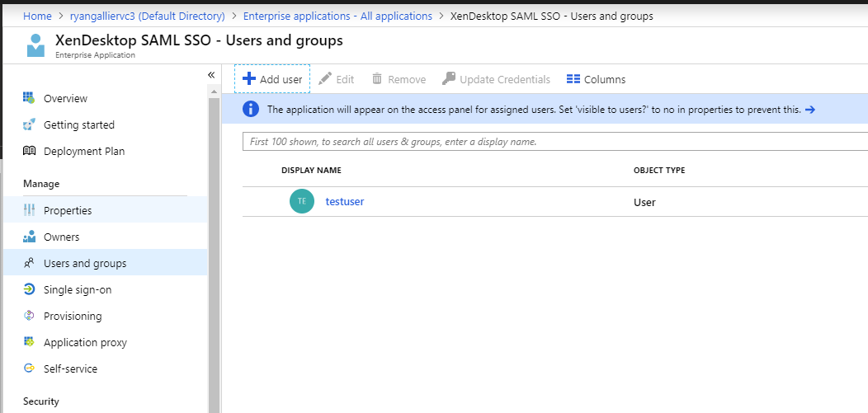
Task: Sort by OBJECT TYPE column header
Action: (x=659, y=171)
